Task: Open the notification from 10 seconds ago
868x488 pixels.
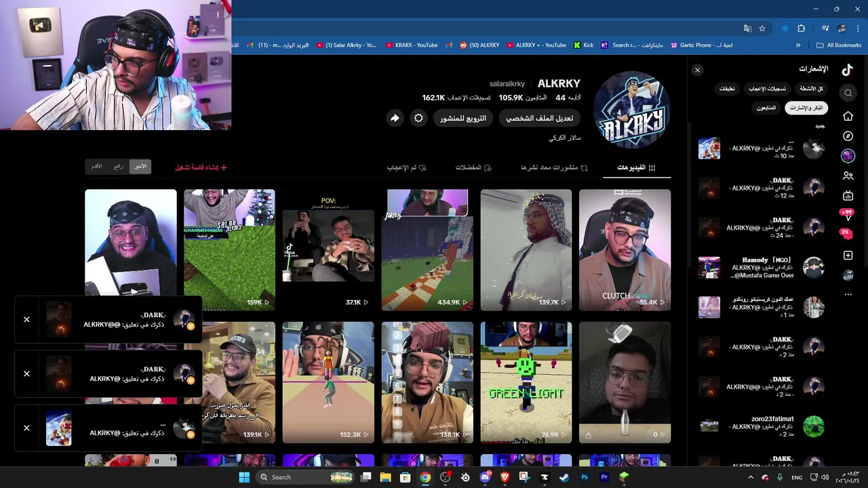Action: point(761,148)
